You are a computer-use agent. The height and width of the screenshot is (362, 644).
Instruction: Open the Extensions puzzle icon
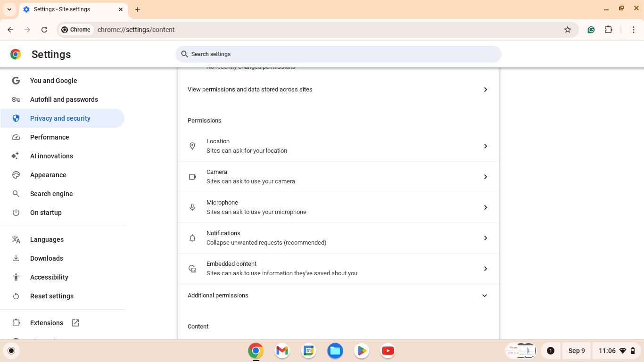[609, 29]
